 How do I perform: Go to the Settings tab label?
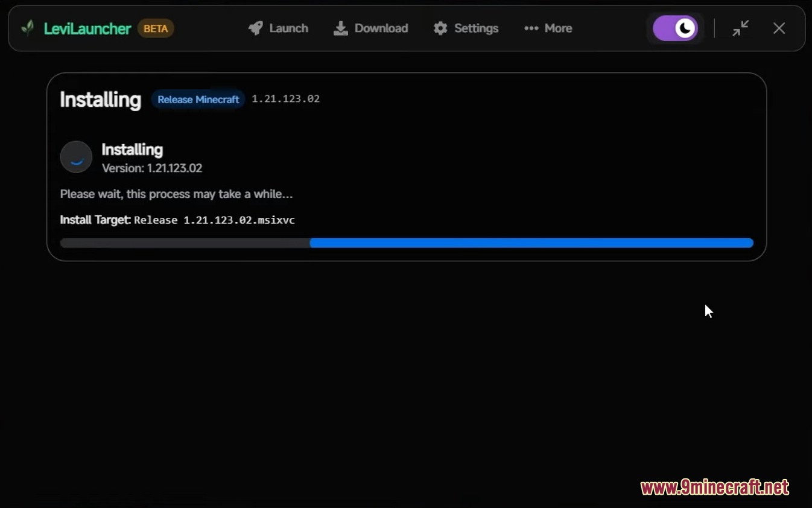click(476, 28)
